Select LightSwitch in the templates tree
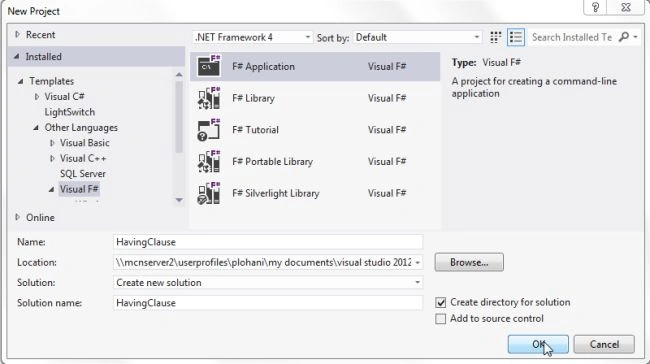The image size is (650, 364). coord(70,112)
